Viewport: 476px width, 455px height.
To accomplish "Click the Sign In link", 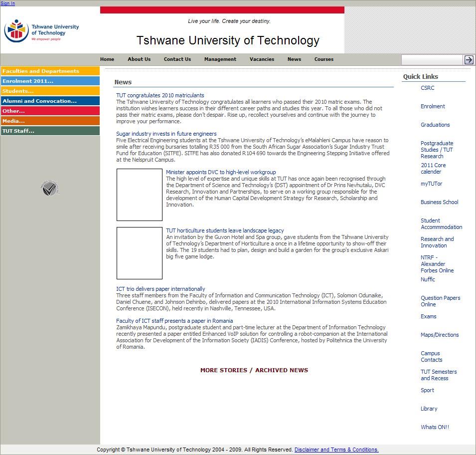I will click(7, 3).
